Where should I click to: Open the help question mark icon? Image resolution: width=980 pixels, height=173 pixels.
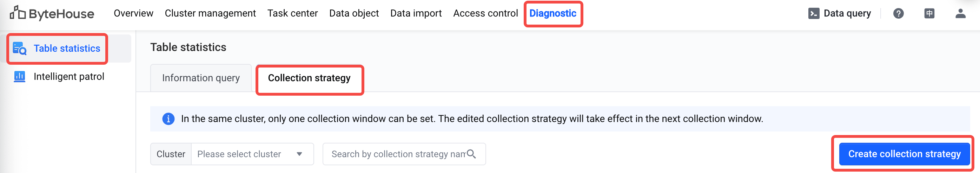(x=898, y=14)
